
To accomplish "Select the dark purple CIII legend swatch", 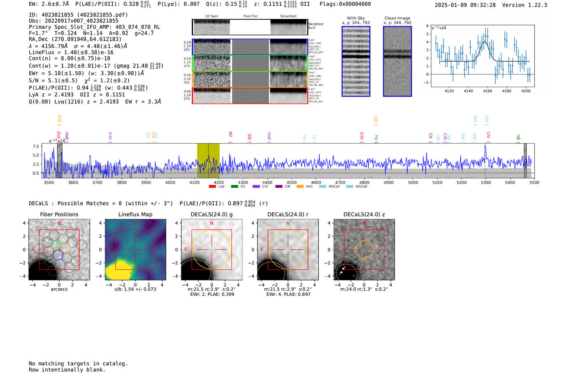I will [x=279, y=187].
